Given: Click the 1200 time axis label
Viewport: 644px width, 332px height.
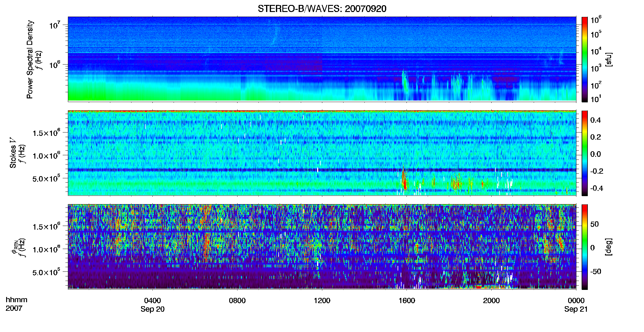Looking at the screenshot, I should (x=322, y=300).
